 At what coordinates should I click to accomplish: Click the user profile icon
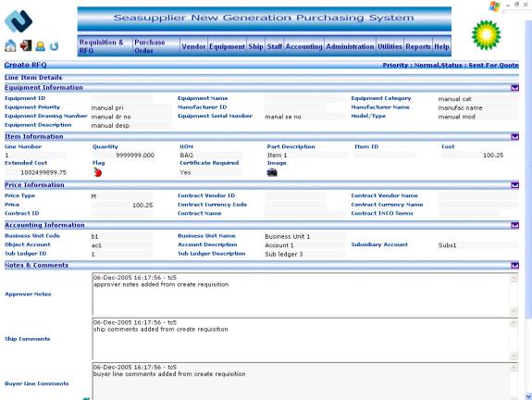pos(41,46)
